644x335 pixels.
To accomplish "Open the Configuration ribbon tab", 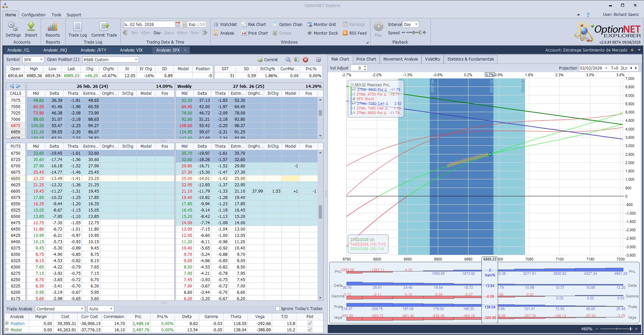I will [x=34, y=15].
